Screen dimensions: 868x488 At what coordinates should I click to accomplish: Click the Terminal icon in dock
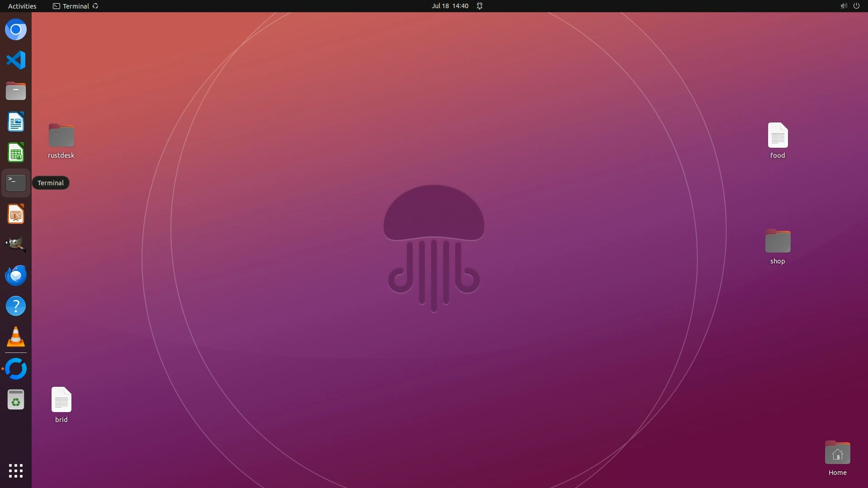(x=16, y=183)
